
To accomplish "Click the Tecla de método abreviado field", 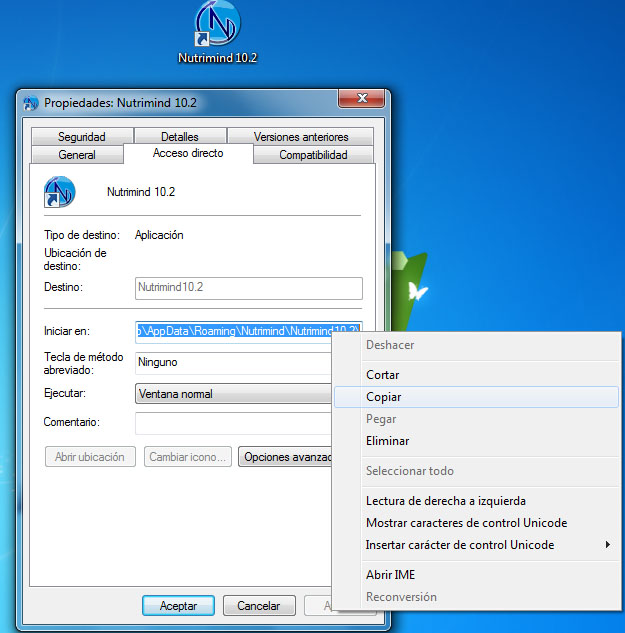I will pos(233,363).
